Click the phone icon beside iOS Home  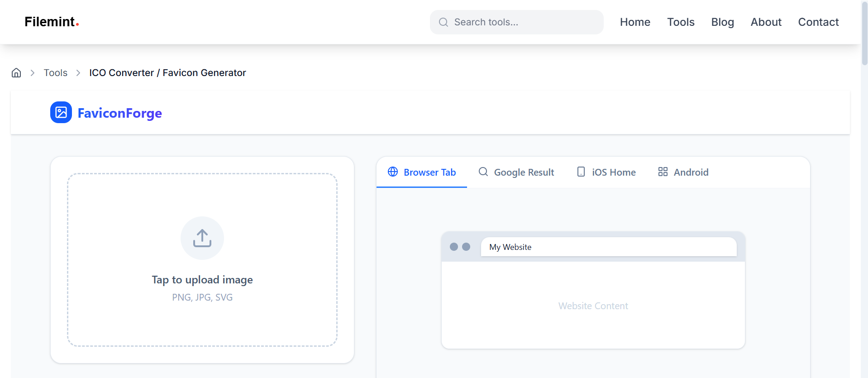tap(581, 172)
